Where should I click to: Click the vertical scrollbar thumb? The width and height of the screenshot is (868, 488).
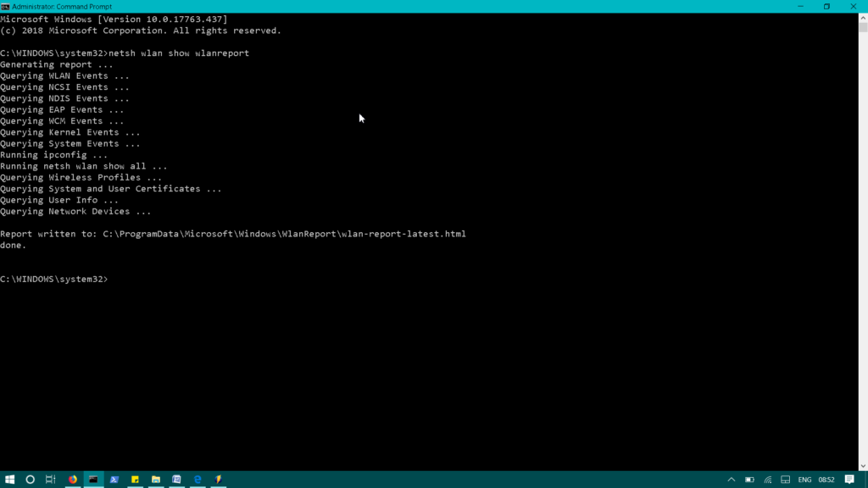click(x=863, y=28)
